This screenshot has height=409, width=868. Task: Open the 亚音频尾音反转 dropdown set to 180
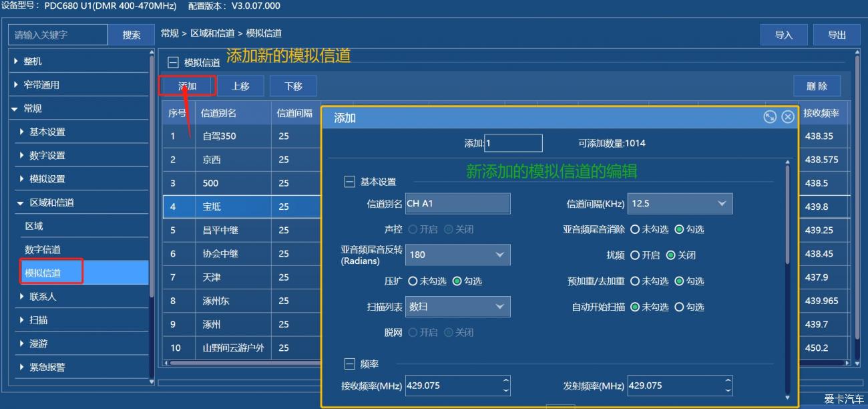[499, 255]
